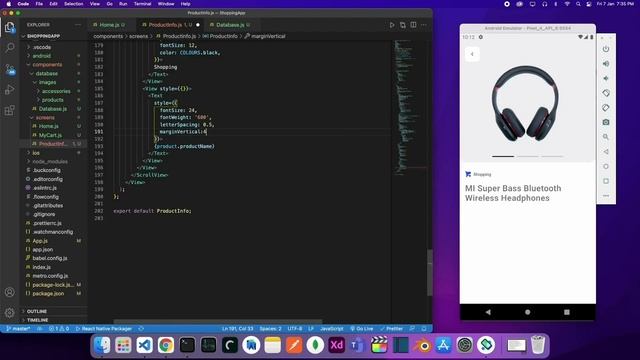
Task: Collapse the images folder
Action: [47, 82]
